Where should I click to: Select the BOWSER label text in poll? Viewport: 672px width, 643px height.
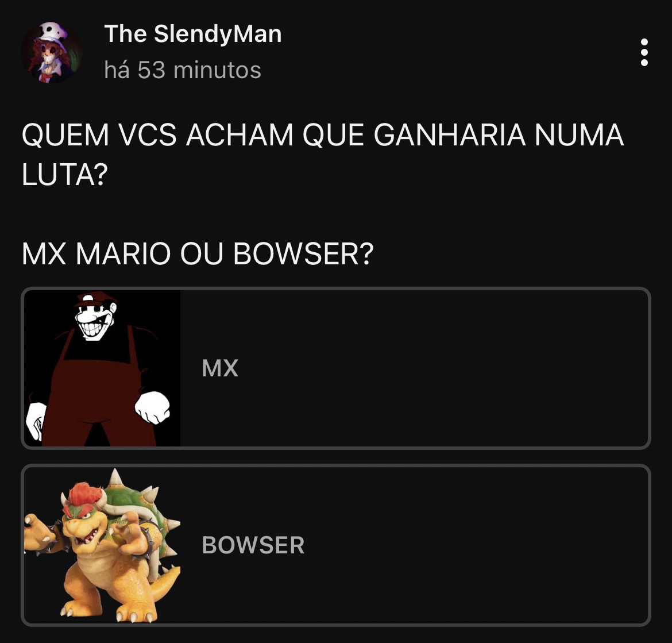pyautogui.click(x=253, y=545)
